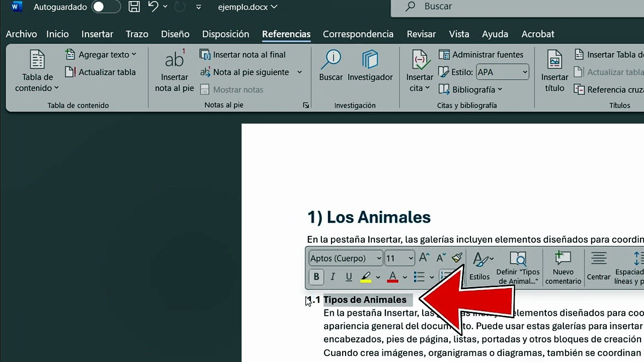Open the Ayuda tab

[x=495, y=34]
